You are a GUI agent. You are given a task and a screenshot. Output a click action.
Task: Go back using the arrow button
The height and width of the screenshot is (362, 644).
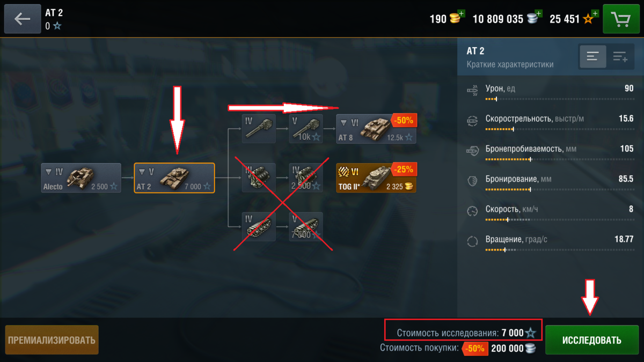coord(23,19)
